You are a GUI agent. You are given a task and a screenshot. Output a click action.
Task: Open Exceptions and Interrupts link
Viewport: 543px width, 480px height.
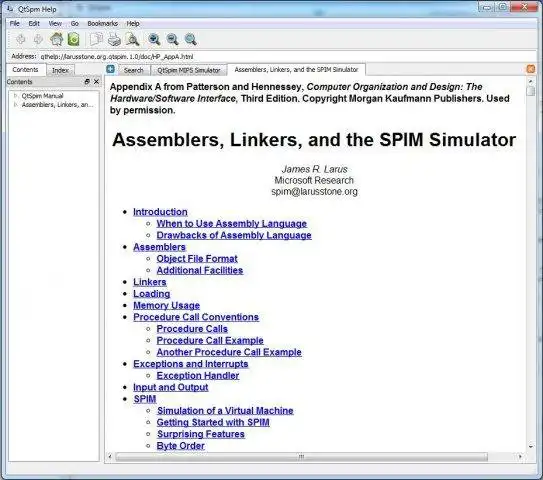191,364
